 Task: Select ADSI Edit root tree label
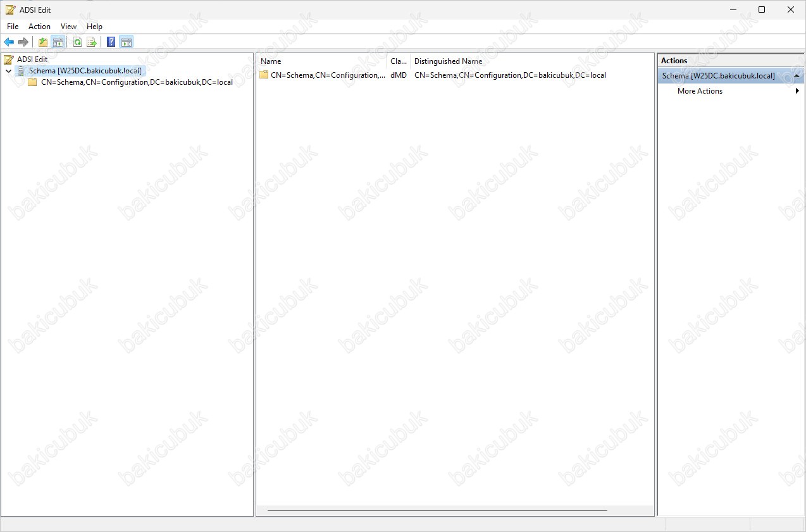coord(32,59)
